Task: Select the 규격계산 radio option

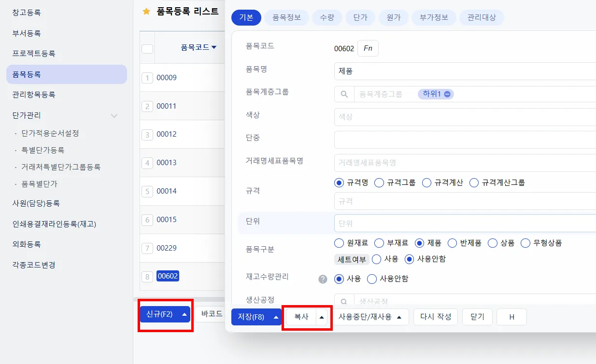Action: 426,182
